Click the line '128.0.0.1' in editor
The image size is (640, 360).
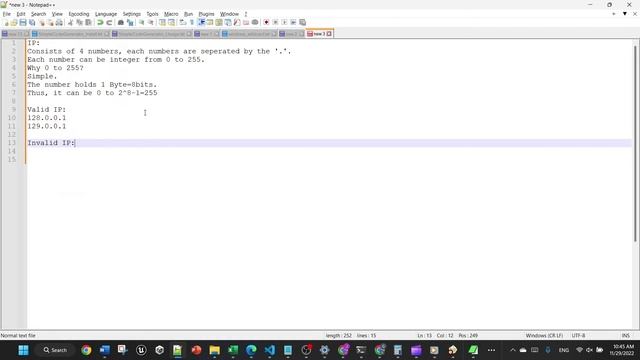tap(47, 118)
